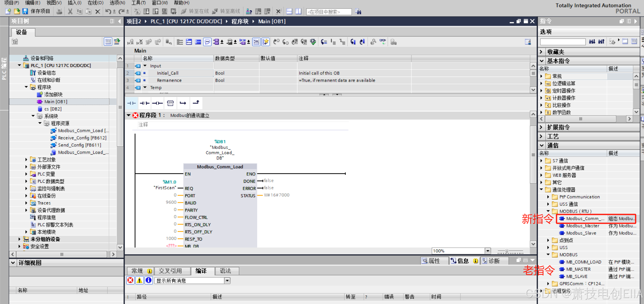The image size is (644, 304).
Task: Insert a normally open contact
Action: (132, 103)
